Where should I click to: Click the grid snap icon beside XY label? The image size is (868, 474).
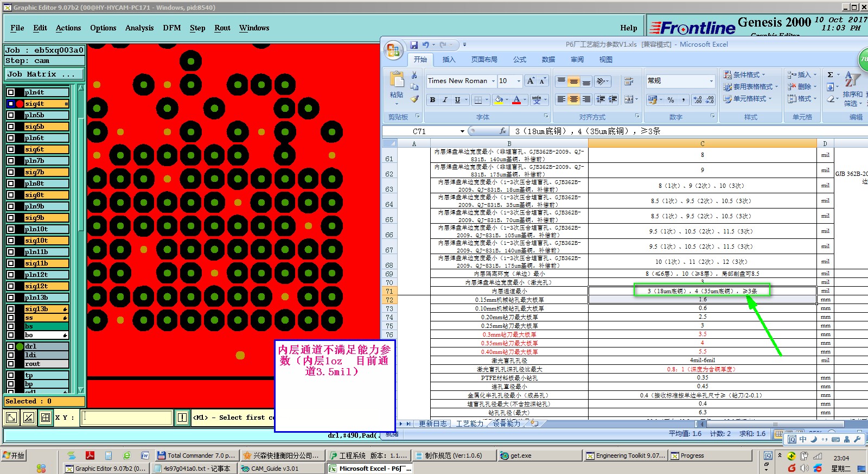[46, 417]
